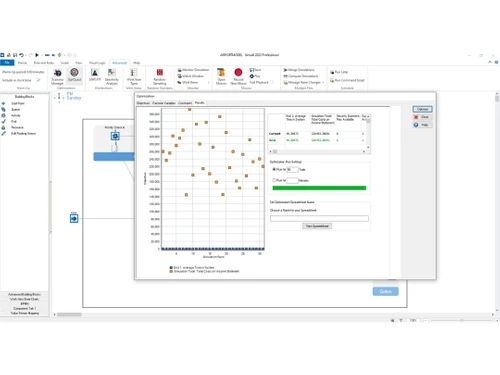Switch to the Home ribbon tab
Screen dimensions: 500x375
pyautogui.click(x=22, y=63)
